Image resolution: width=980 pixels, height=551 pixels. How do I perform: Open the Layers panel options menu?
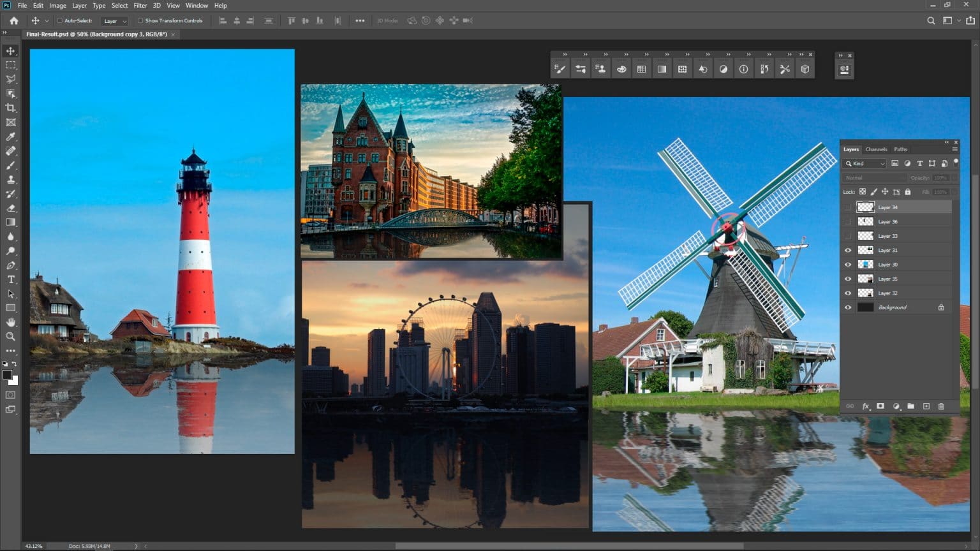click(x=955, y=149)
